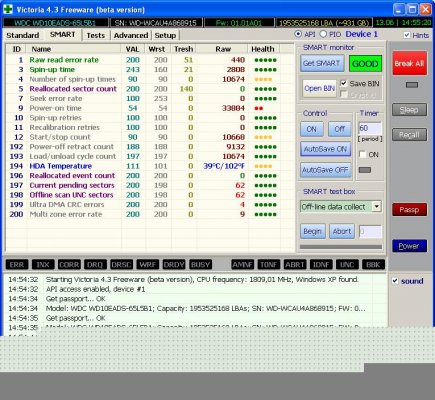Click the Power-on time red health dots

(259, 108)
